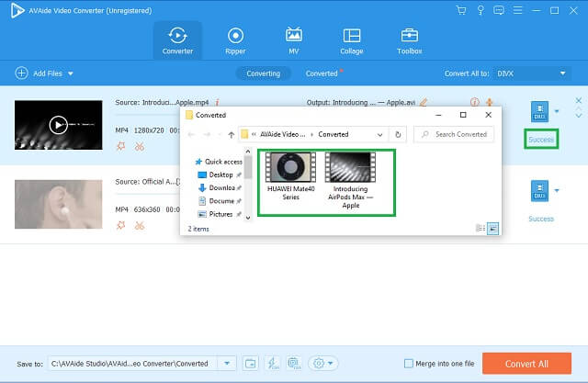
Task: Click the Save to path field
Action: [x=133, y=364]
